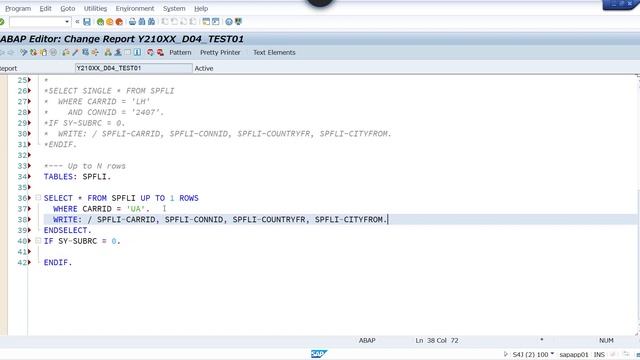Click the 'ENDSELECT.' line
The image size is (640, 360).
point(68,230)
